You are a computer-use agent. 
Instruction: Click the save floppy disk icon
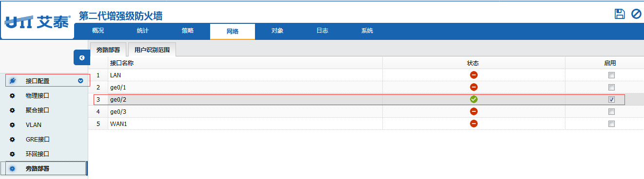[620, 14]
